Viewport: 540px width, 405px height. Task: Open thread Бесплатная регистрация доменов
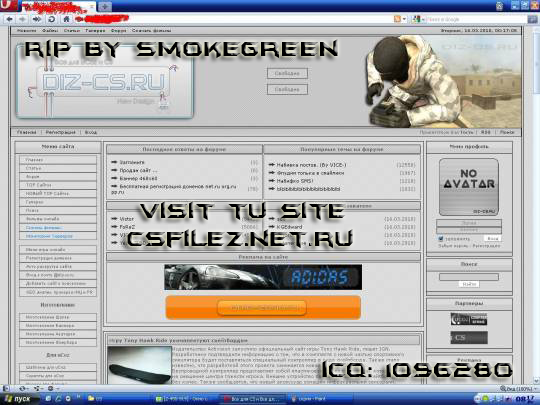[x=174, y=189]
